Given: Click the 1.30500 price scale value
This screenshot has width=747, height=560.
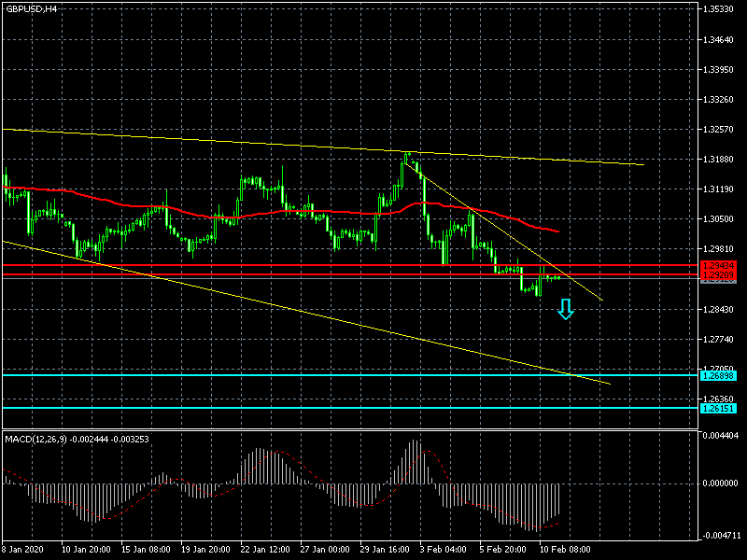Looking at the screenshot, I should (722, 219).
